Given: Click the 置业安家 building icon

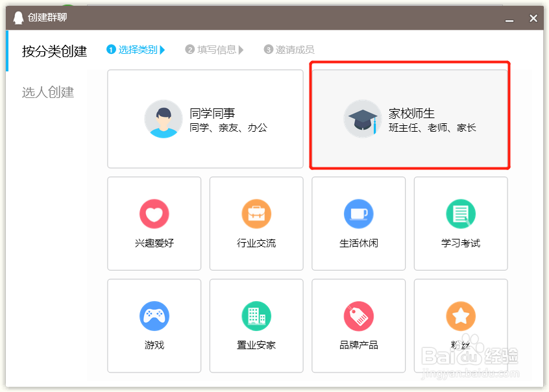Looking at the screenshot, I should pos(256,316).
